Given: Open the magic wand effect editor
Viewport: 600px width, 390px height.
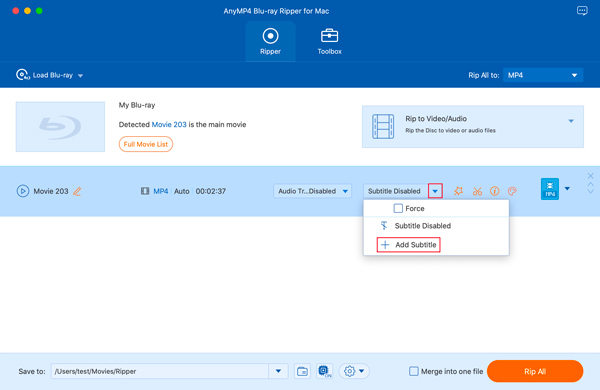Looking at the screenshot, I should coord(458,191).
